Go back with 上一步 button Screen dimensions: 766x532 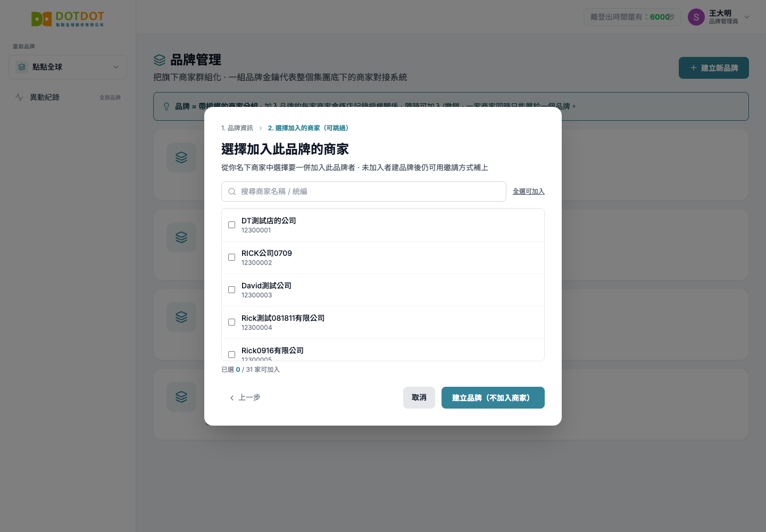(x=245, y=397)
